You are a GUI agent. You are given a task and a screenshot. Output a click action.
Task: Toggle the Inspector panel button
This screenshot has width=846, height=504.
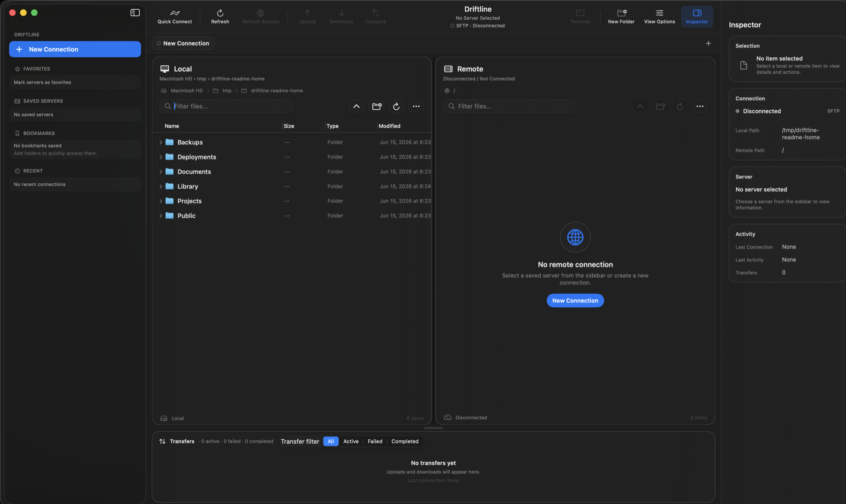point(697,17)
